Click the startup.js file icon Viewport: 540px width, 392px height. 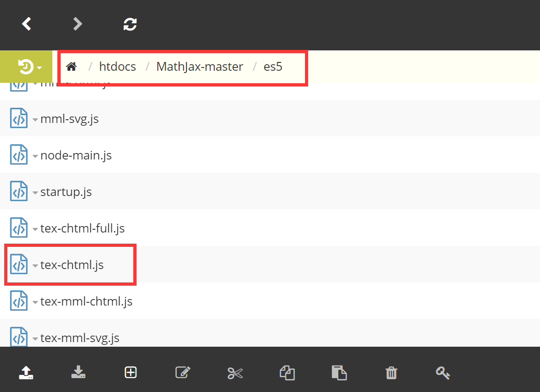coord(19,191)
